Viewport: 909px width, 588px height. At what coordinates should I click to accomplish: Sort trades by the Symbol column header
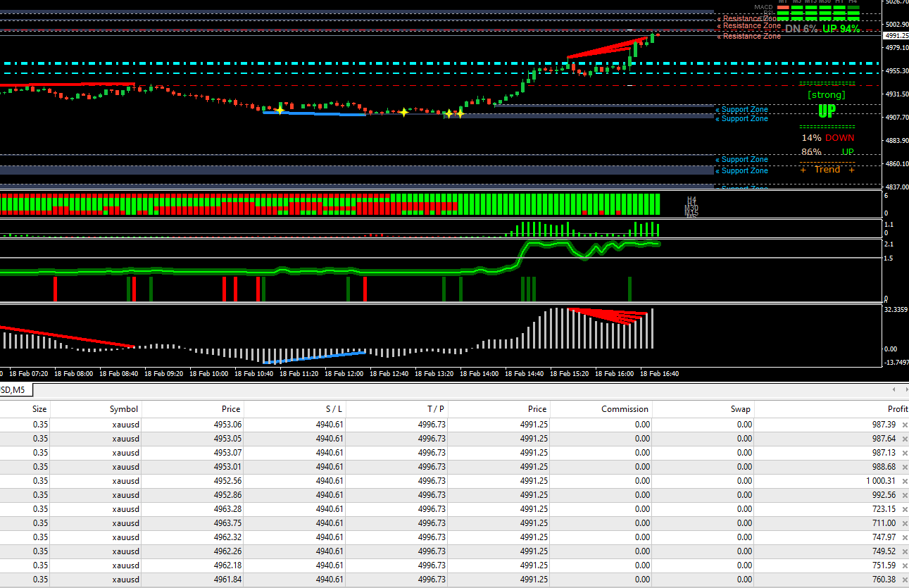click(x=124, y=408)
